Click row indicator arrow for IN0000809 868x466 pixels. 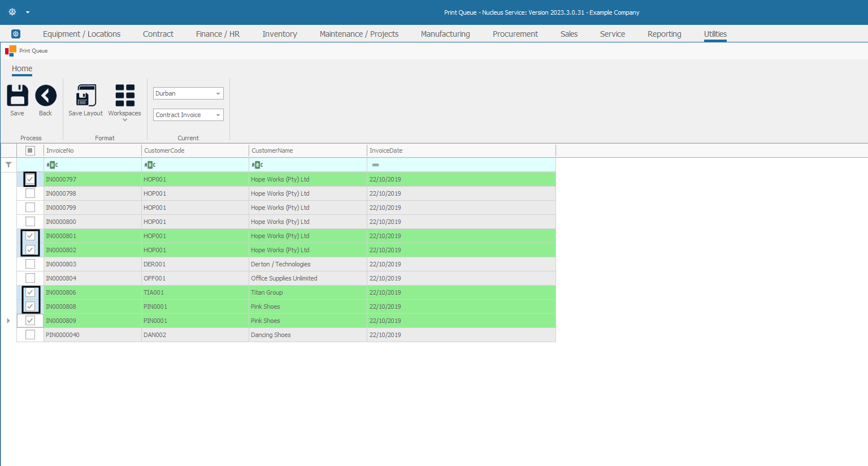[x=8, y=321]
